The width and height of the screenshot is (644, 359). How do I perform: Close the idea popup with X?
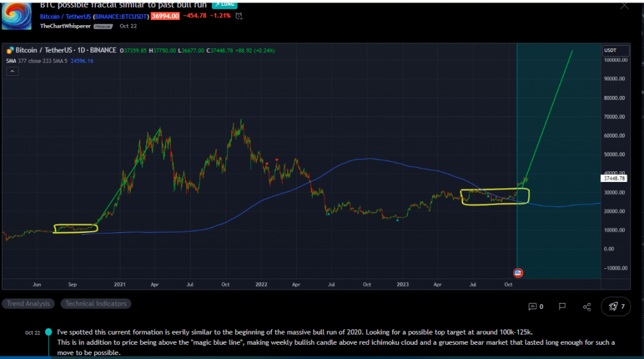point(623,5)
